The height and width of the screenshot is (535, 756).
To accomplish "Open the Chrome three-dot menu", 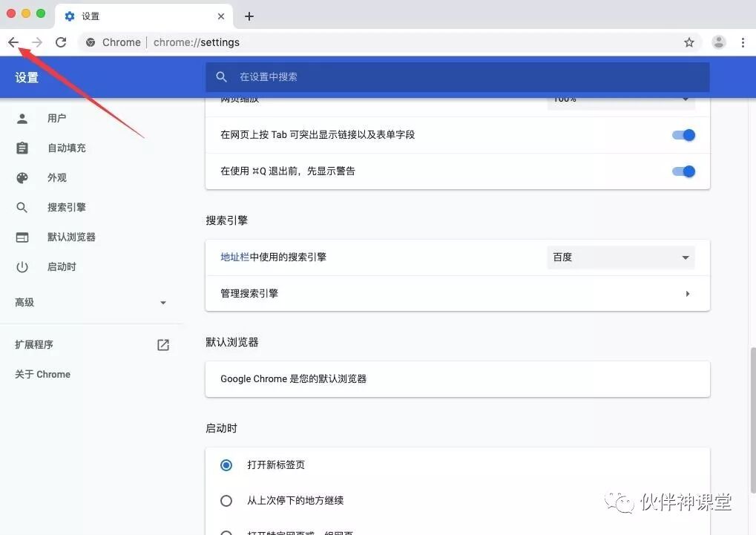I will pyautogui.click(x=743, y=42).
